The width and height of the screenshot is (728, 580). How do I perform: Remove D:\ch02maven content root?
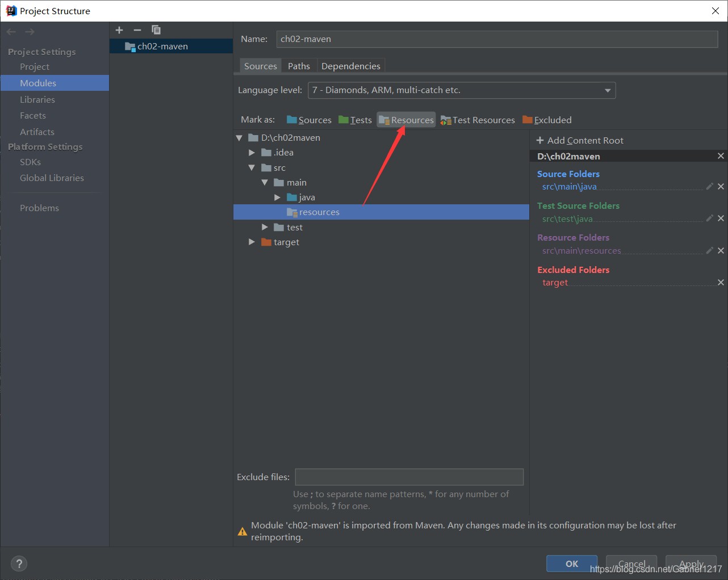point(721,156)
